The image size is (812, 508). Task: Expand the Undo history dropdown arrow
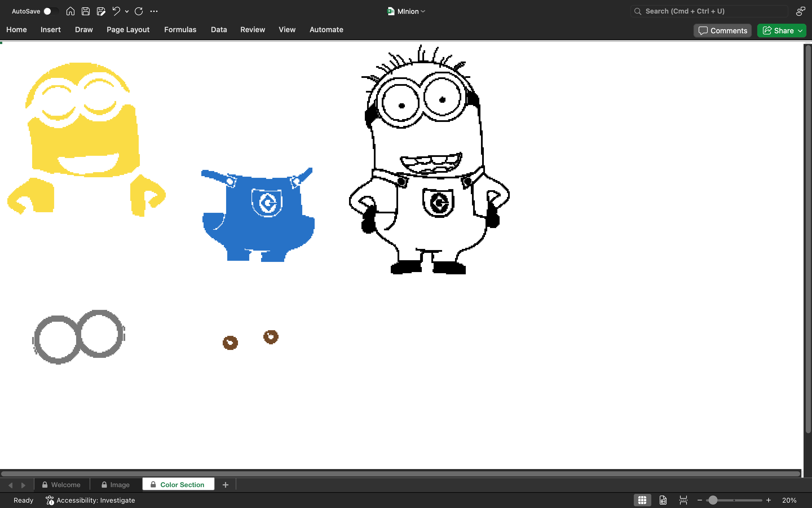[x=127, y=11]
